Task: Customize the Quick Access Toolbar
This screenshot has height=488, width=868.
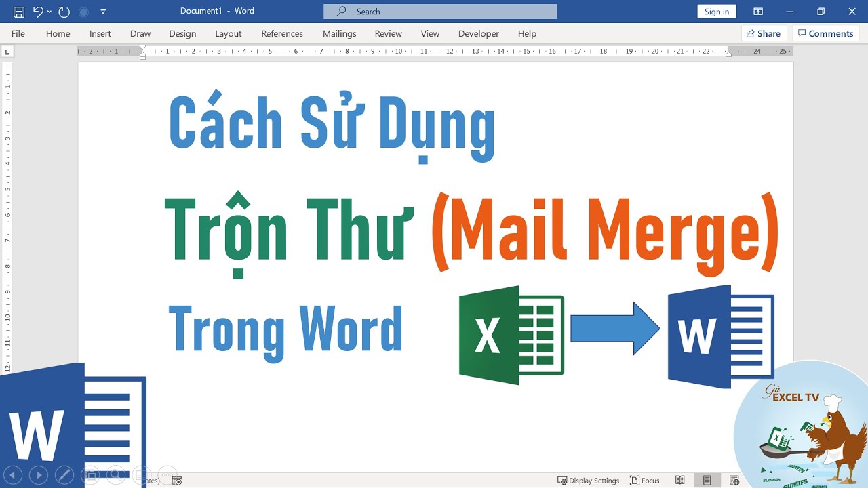Action: click(x=103, y=12)
